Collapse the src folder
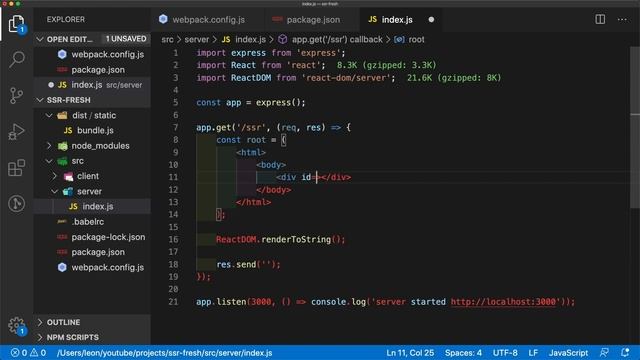The image size is (640, 360). [x=92, y=161]
